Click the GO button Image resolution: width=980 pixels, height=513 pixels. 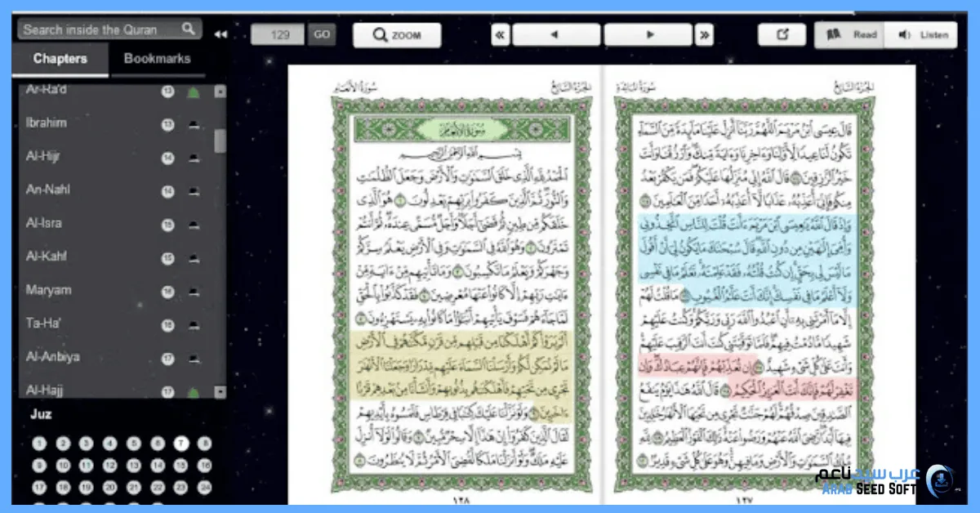(x=322, y=34)
